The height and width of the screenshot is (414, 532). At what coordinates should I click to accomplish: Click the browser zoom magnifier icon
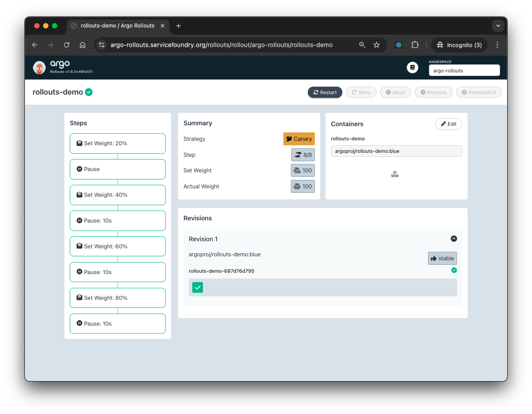[362, 45]
